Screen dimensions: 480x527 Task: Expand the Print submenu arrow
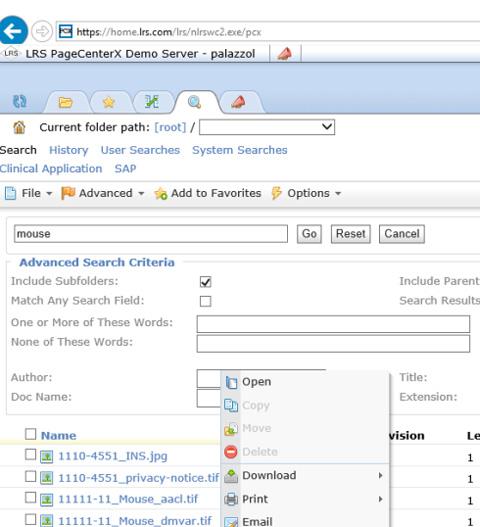click(x=380, y=499)
